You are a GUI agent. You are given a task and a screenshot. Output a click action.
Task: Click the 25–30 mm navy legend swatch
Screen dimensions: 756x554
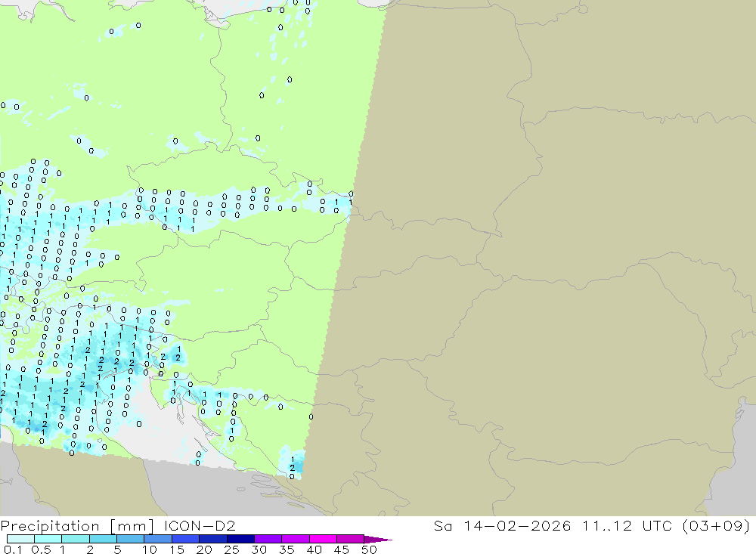point(240,539)
